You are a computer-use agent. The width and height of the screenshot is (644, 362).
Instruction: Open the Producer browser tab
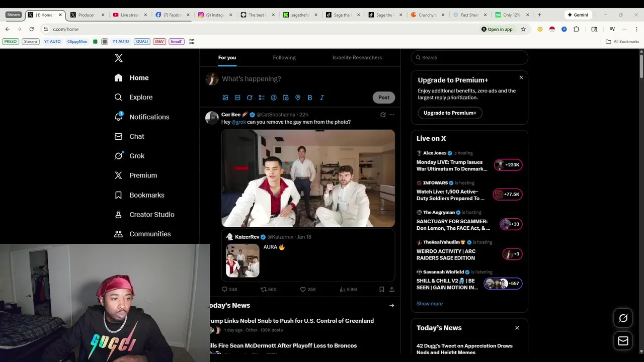pos(87,15)
